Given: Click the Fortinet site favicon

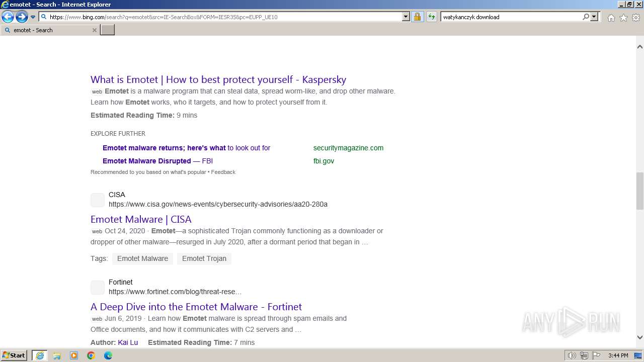Looking at the screenshot, I should tap(98, 287).
